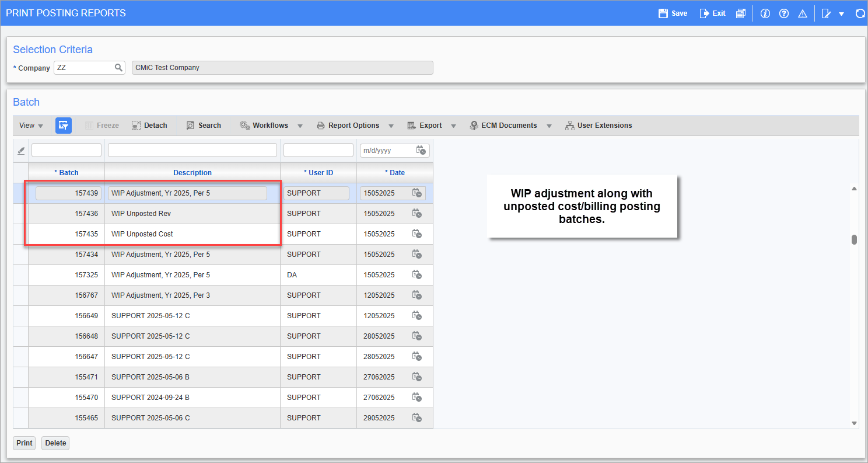
Task: Click the Detach toolbar button
Action: click(149, 126)
